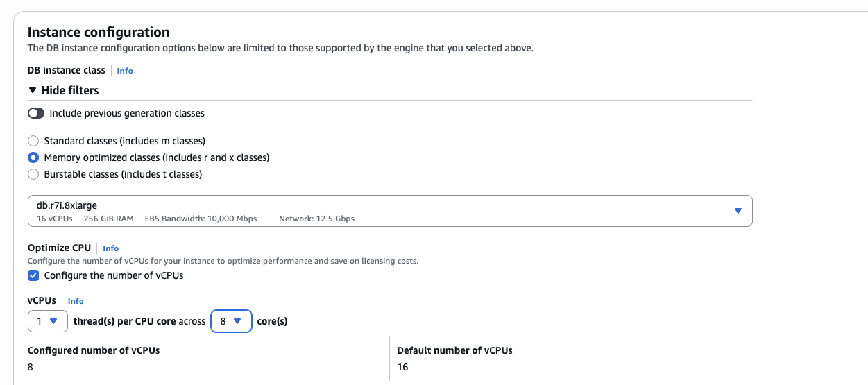Image resolution: width=868 pixels, height=385 pixels.
Task: Toggle Include previous generation classes switch
Action: click(x=36, y=113)
